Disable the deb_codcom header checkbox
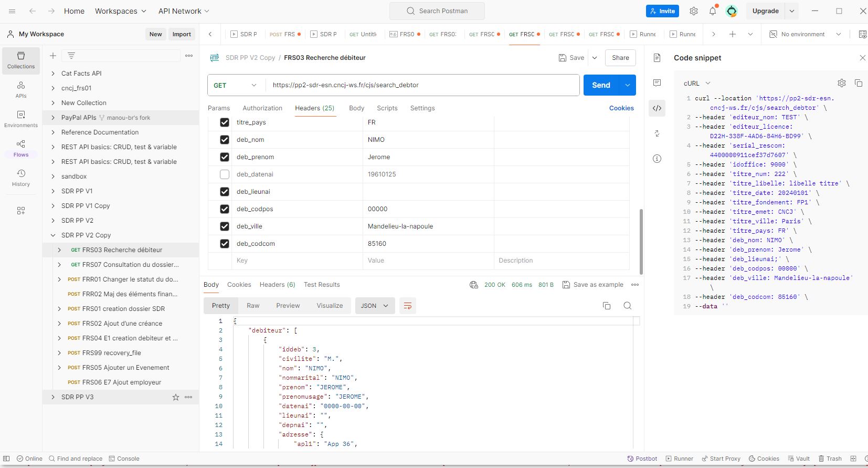This screenshot has width=868, height=468. [x=225, y=244]
